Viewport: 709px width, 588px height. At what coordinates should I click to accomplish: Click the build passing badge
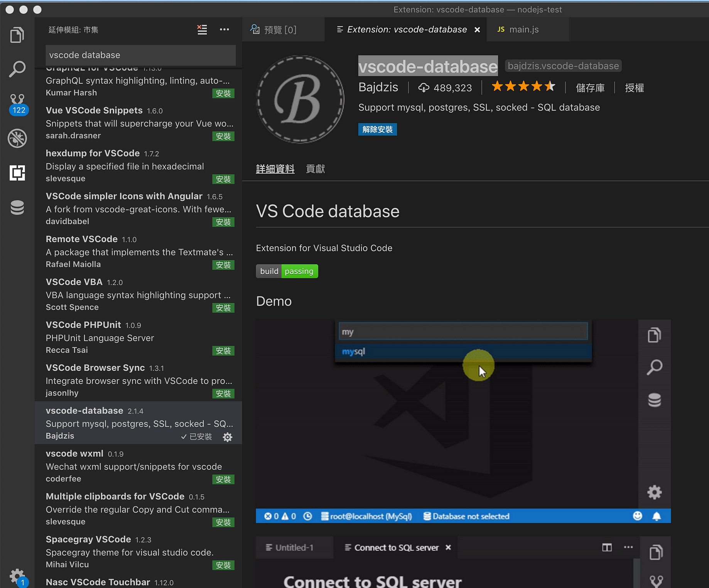(x=287, y=271)
